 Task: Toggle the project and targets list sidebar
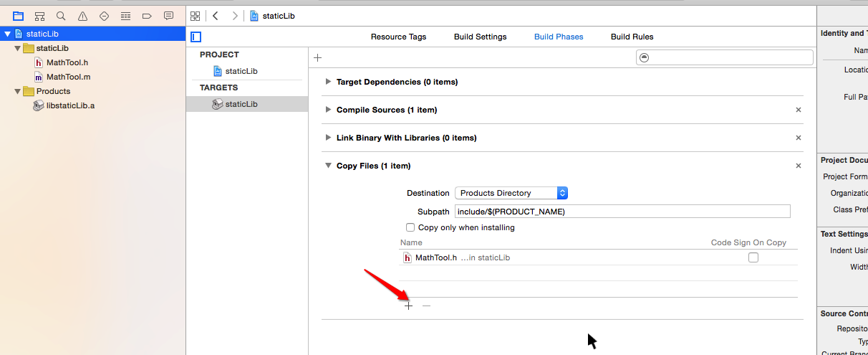[x=196, y=37]
